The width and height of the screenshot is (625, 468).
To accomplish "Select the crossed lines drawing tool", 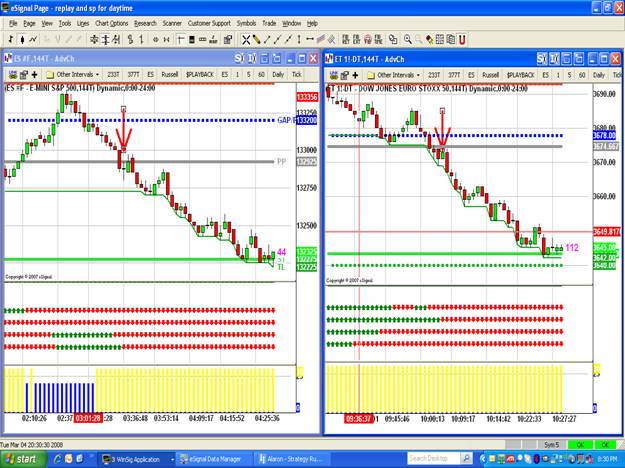I will pyautogui.click(x=247, y=39).
